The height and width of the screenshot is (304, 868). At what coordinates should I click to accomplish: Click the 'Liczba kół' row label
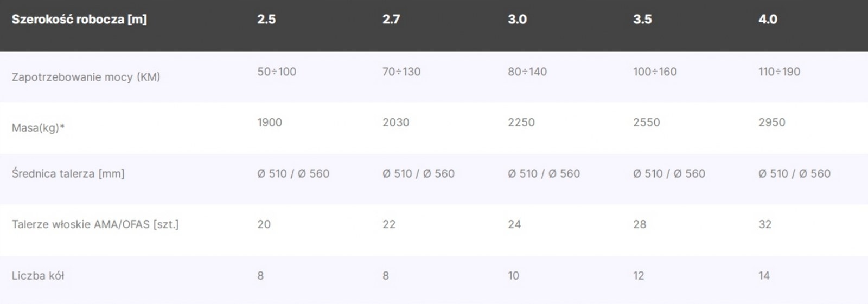[38, 275]
